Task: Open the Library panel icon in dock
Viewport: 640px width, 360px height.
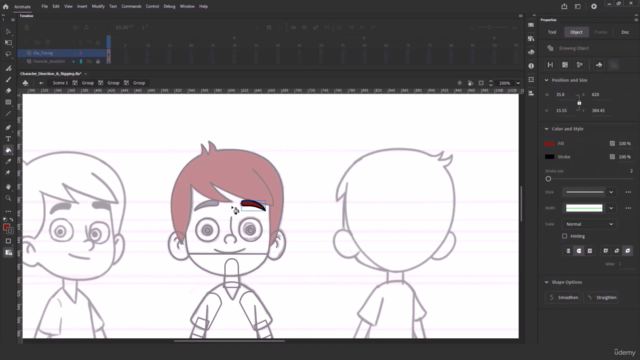Action: (531, 38)
